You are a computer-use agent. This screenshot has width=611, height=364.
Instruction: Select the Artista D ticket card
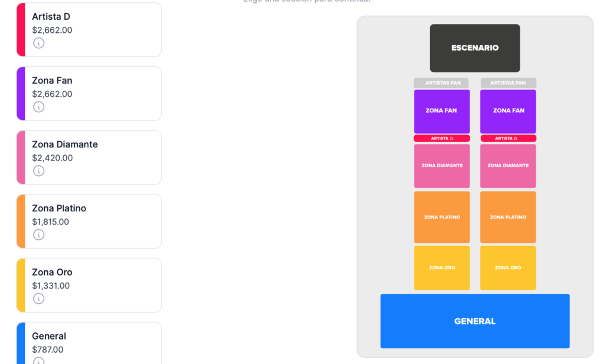point(90,30)
